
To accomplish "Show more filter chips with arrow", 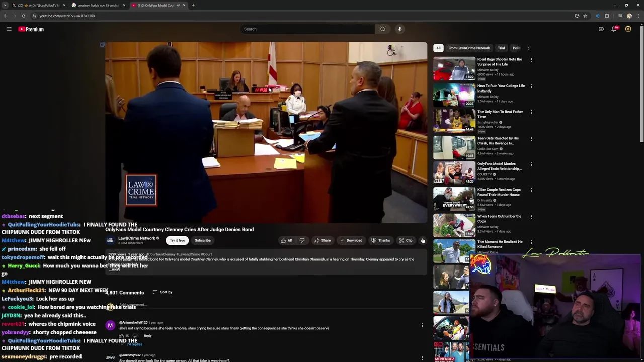I will tap(528, 48).
